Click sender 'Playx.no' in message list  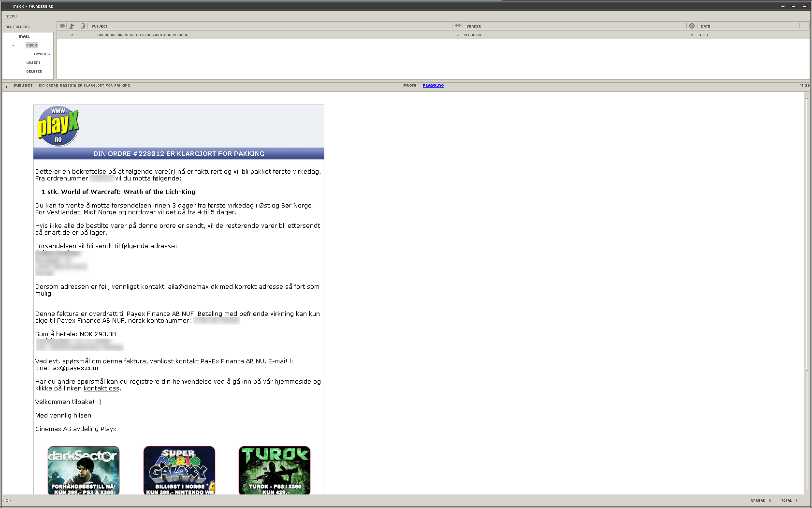[x=472, y=35]
